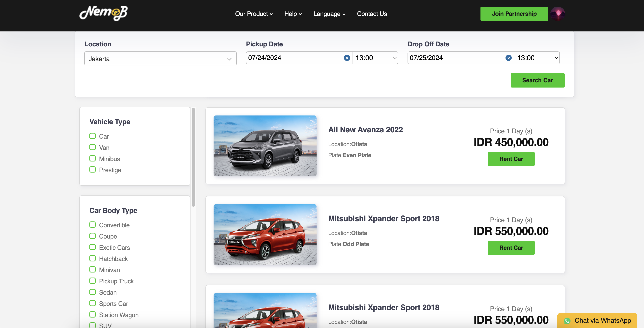Image resolution: width=644 pixels, height=328 pixels.
Task: Rent the All New Avanza 2022
Action: (511, 159)
